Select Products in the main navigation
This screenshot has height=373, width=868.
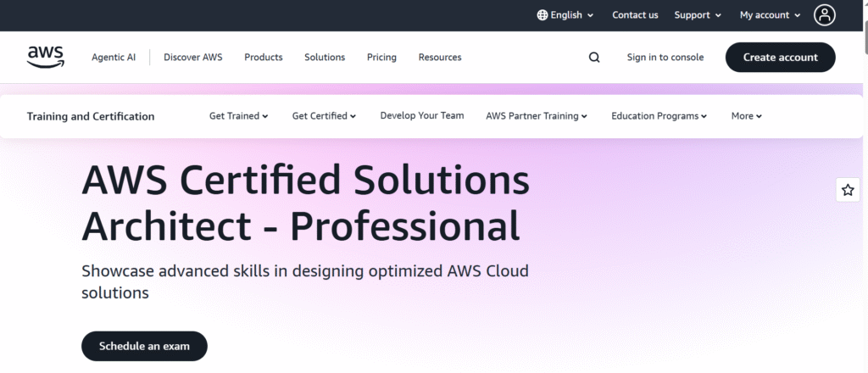click(264, 57)
